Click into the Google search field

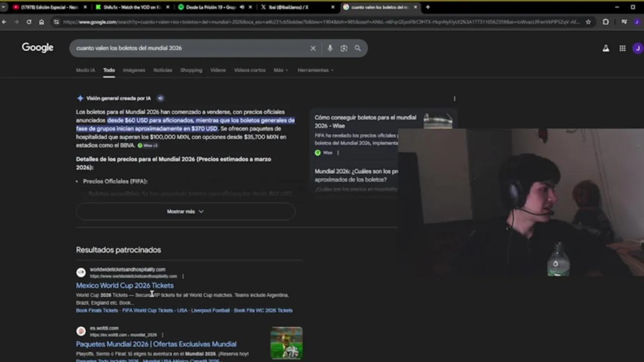(x=191, y=48)
